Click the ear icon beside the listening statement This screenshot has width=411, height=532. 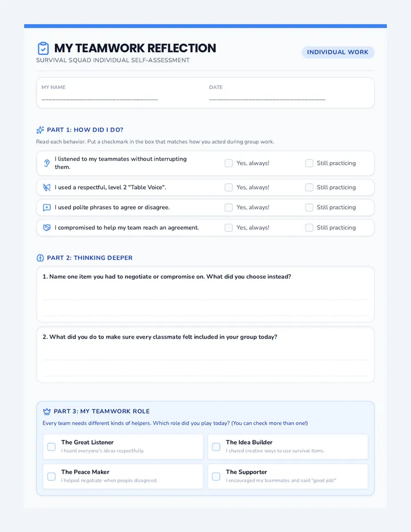(x=47, y=163)
